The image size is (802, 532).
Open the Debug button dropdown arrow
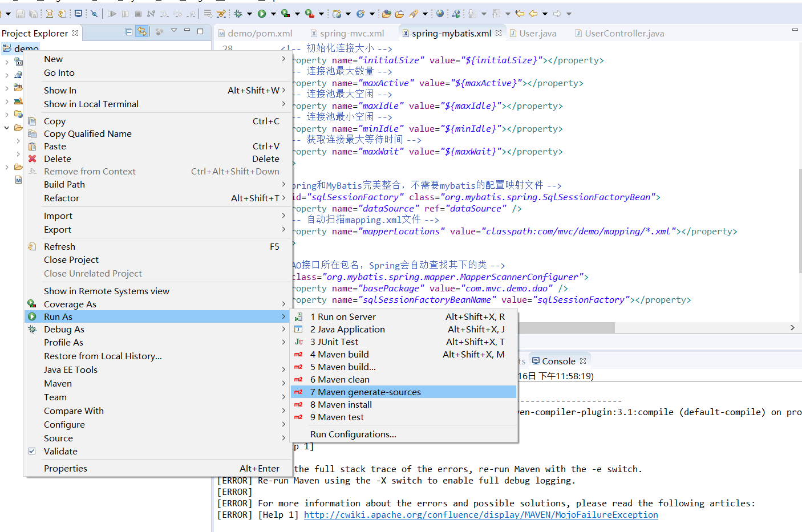249,13
